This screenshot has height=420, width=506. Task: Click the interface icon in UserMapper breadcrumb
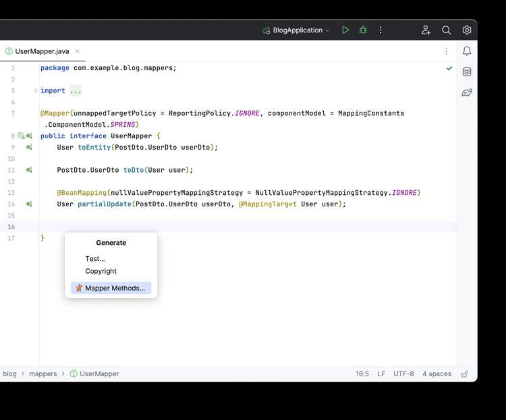74,373
